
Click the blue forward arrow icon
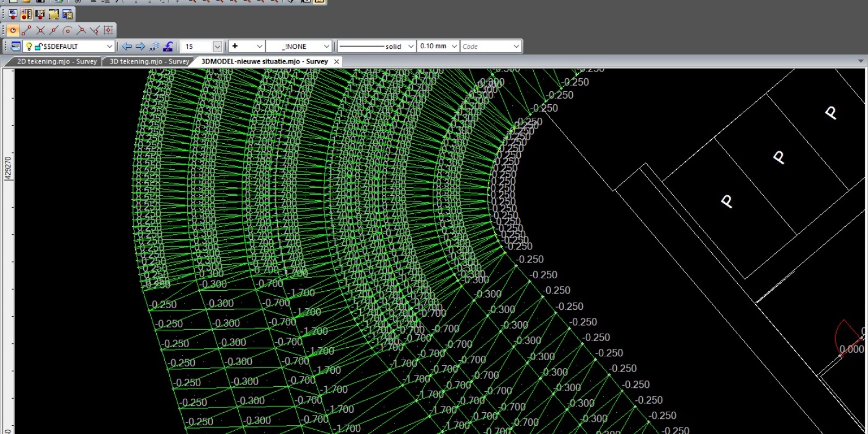coord(141,47)
